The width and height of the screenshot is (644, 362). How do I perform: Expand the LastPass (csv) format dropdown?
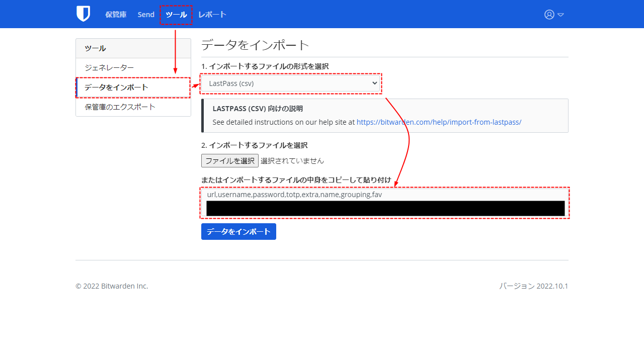point(291,83)
